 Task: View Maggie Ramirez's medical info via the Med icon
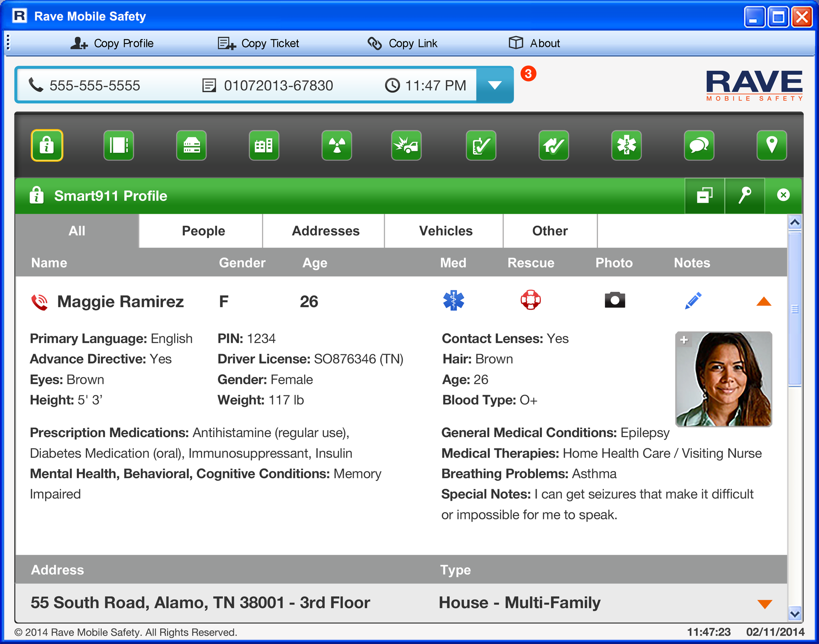[x=454, y=301]
